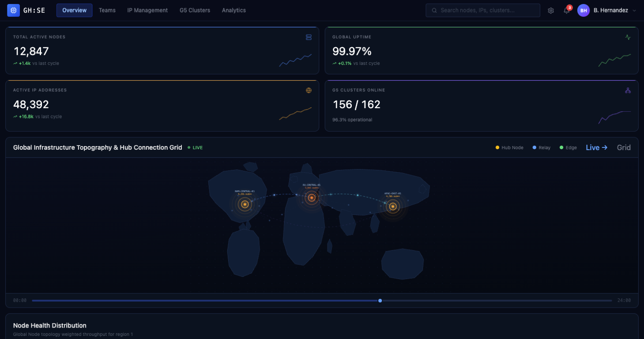
Task: Click the 00:00 timeline start label
Action: pyautogui.click(x=20, y=301)
